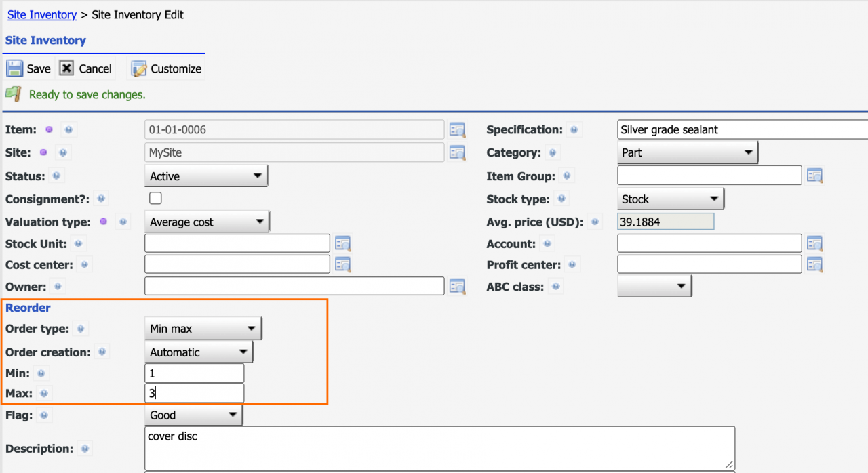Click the Owner field lookup icon
The width and height of the screenshot is (868, 473).
tap(457, 287)
